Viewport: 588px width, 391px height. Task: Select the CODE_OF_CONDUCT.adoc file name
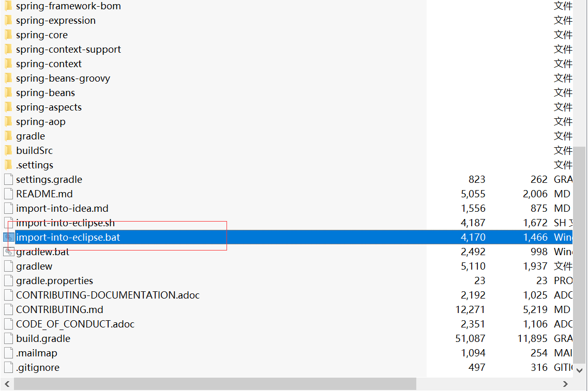click(x=75, y=324)
